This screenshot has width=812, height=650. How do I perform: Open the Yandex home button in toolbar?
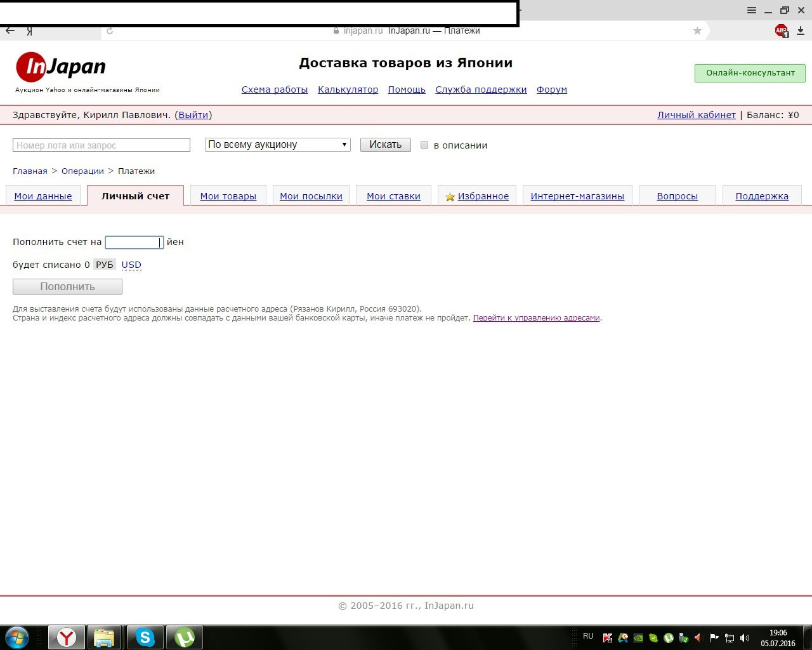[x=29, y=30]
